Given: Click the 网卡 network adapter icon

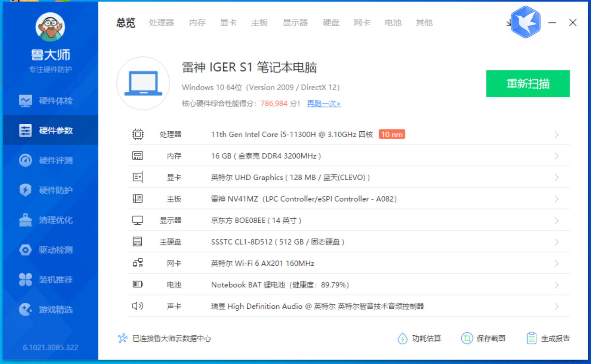Looking at the screenshot, I should (138, 263).
